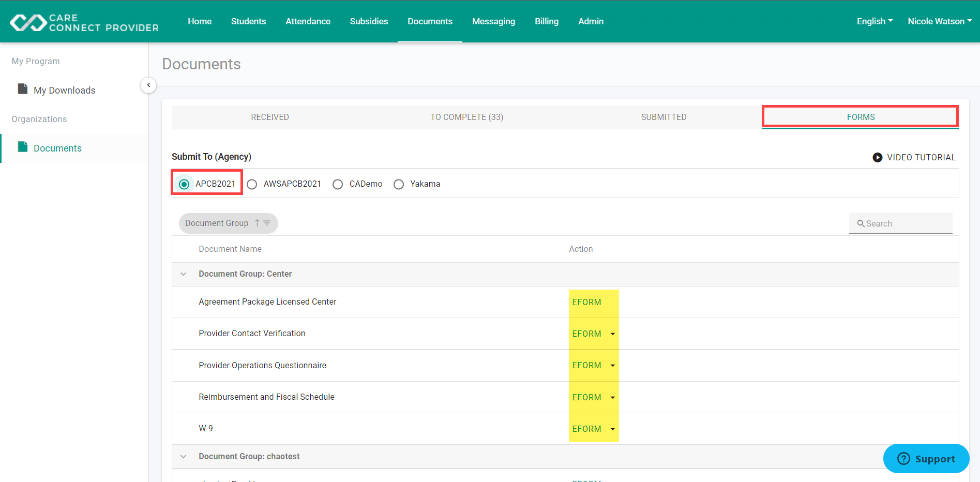Click the Support help question mark icon

tap(903, 459)
